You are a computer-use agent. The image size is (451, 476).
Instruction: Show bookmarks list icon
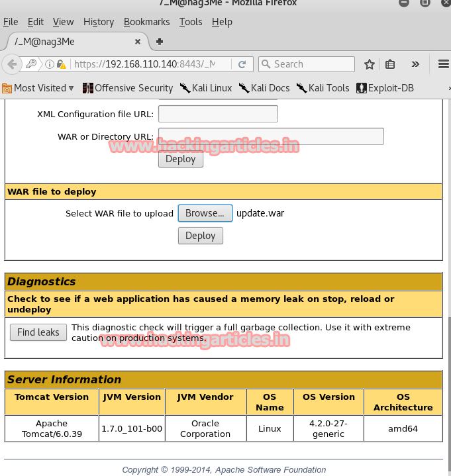click(x=390, y=64)
